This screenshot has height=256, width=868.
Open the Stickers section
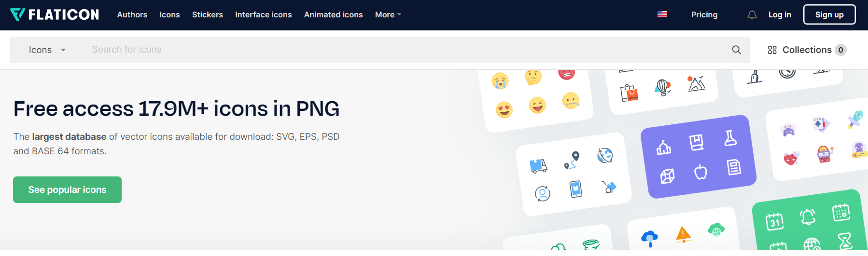click(208, 14)
